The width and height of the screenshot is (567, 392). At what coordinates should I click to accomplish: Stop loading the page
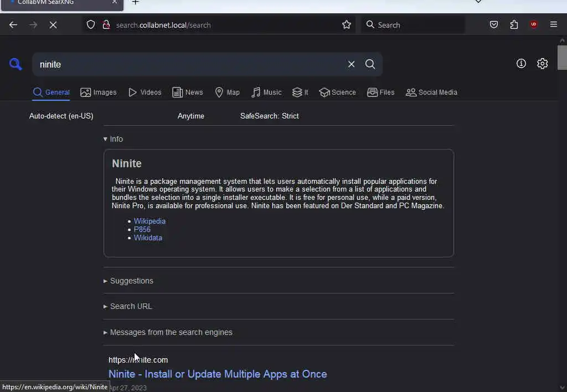[x=53, y=25]
